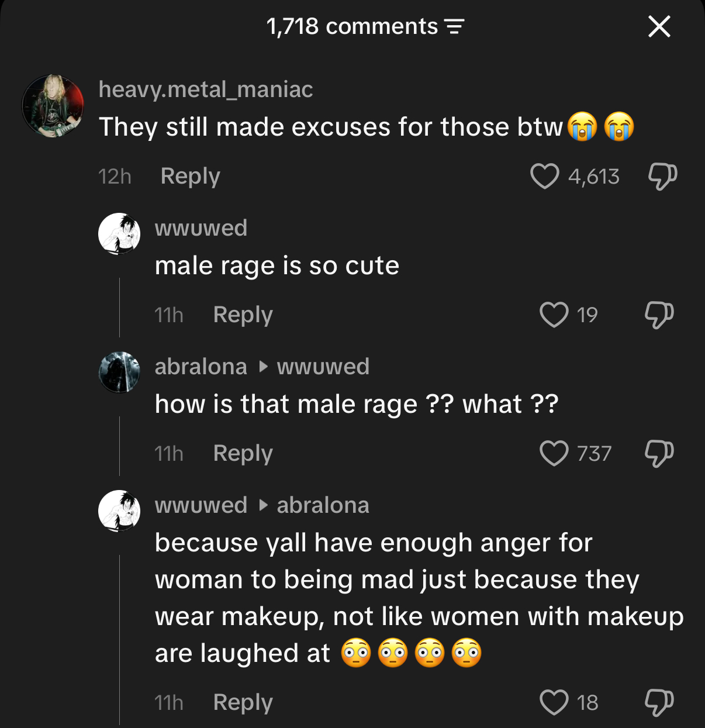705x728 pixels.
Task: Dislike heavy.metal_maniac's comment
Action: tap(663, 176)
